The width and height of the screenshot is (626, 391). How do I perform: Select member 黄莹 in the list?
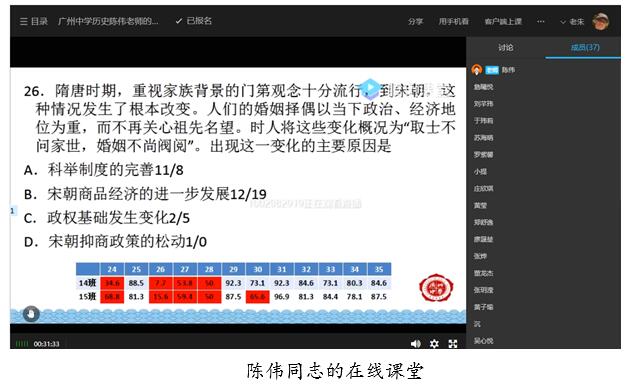click(480, 205)
